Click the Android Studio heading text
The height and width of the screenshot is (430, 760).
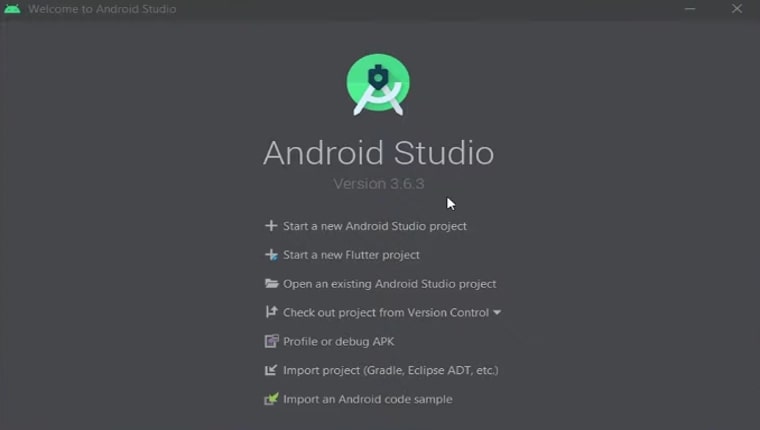379,153
